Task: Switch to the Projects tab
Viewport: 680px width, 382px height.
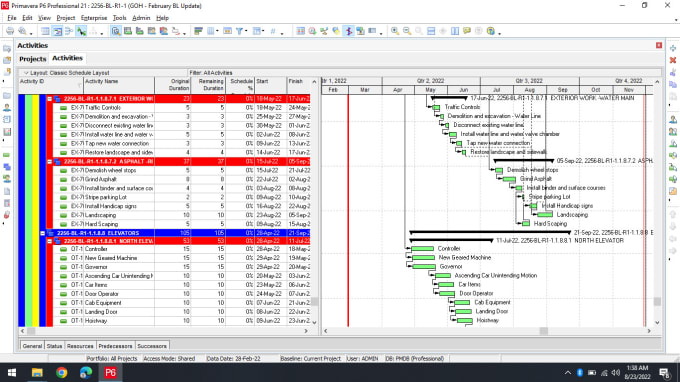Action: tap(33, 59)
